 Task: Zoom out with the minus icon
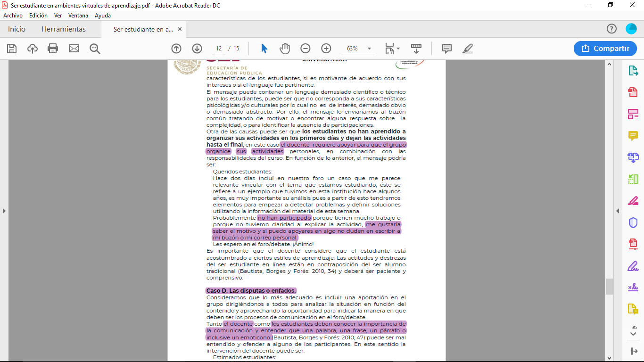tap(305, 49)
